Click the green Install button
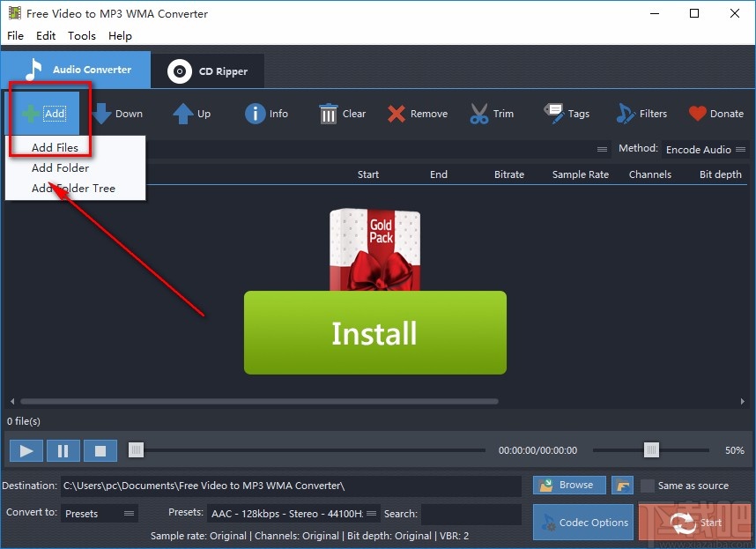This screenshot has height=549, width=756. point(375,332)
